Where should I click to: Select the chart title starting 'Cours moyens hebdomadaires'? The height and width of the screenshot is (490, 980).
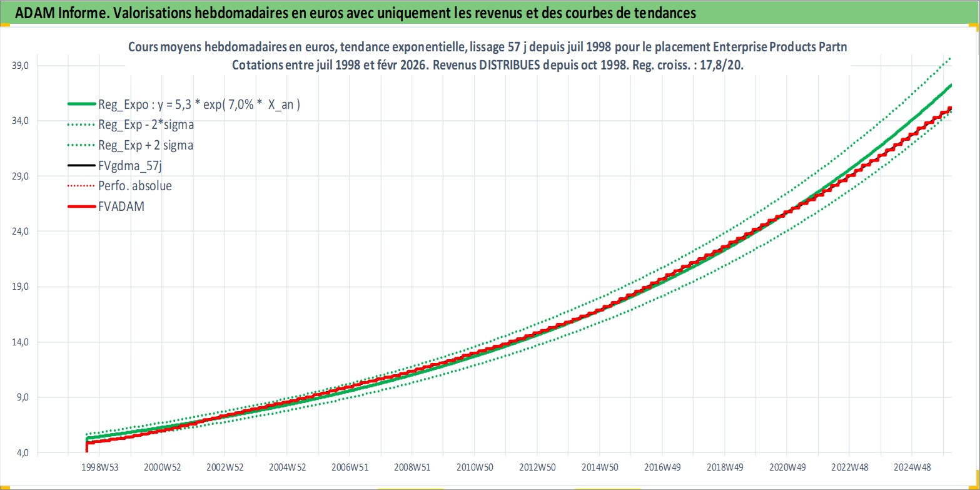tap(488, 48)
